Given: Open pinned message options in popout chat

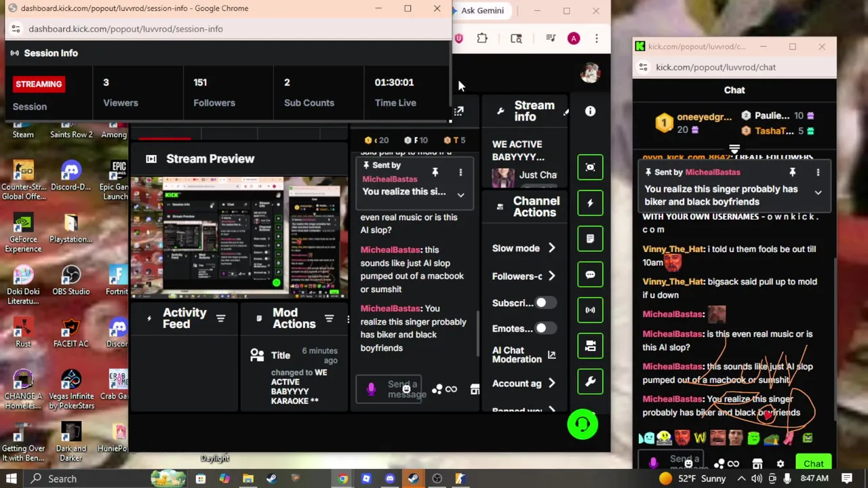Looking at the screenshot, I should [x=818, y=172].
